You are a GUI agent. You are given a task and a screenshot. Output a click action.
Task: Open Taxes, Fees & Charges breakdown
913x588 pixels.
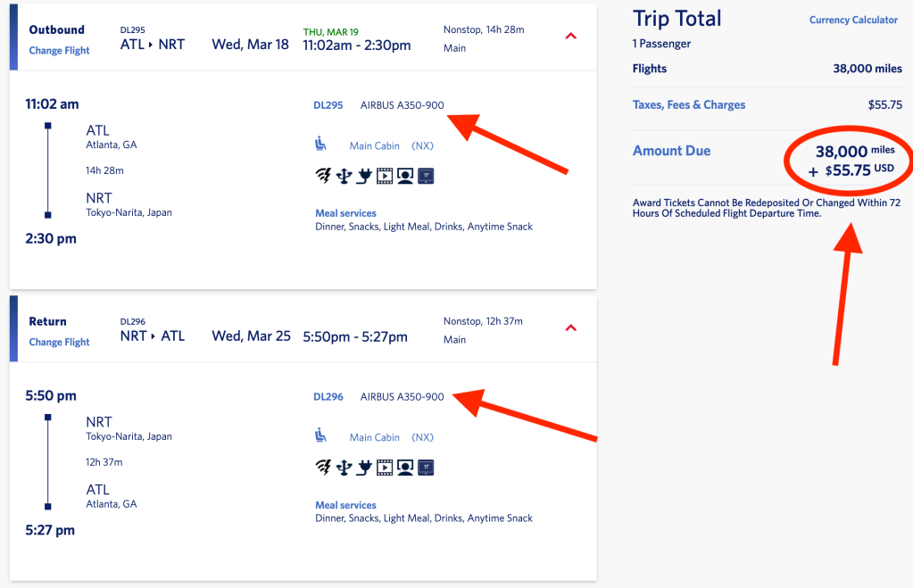689,105
